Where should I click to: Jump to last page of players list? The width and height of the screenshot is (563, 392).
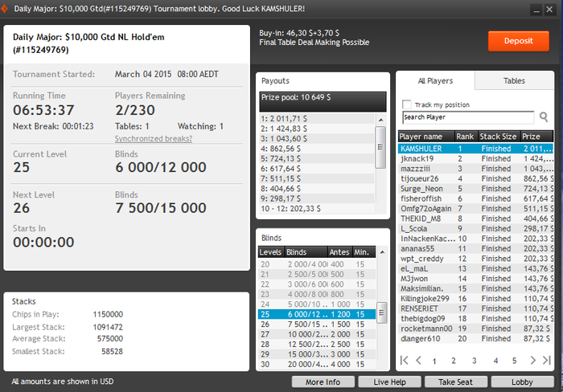point(547,360)
